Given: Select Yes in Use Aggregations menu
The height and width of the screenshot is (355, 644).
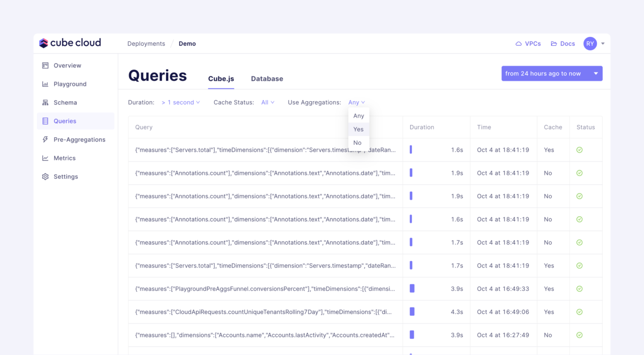Looking at the screenshot, I should click(358, 129).
